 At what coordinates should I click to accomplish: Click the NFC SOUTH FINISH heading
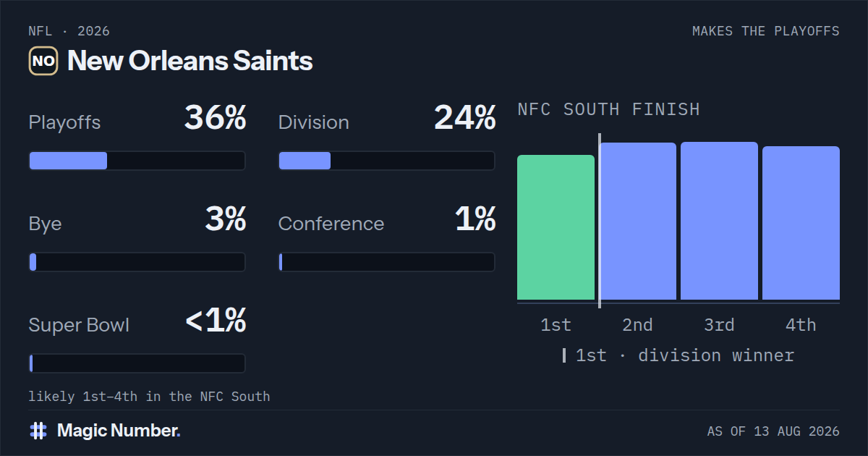[x=609, y=109]
